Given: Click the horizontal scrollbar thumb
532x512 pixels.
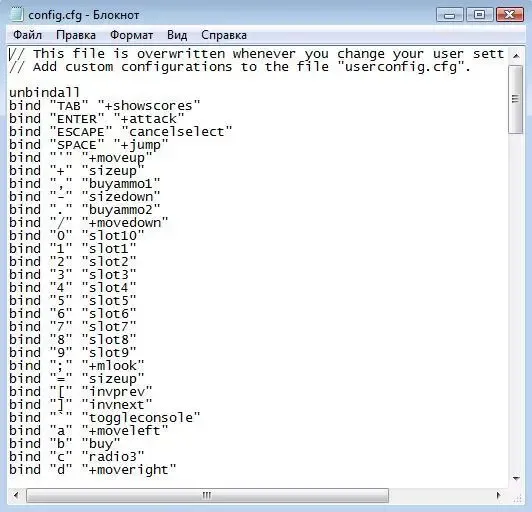Looking at the screenshot, I should [207, 496].
